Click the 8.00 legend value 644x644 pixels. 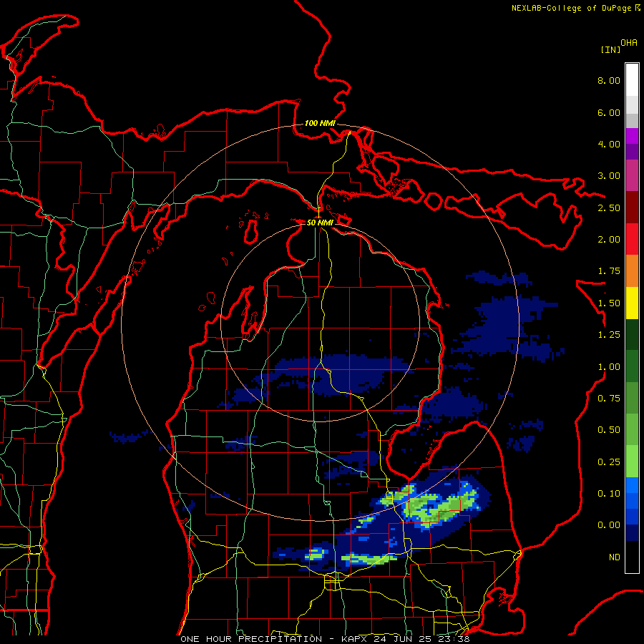609,80
